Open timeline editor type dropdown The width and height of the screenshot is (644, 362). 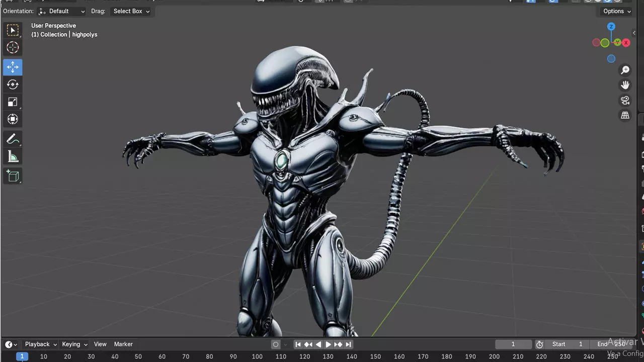[11, 344]
